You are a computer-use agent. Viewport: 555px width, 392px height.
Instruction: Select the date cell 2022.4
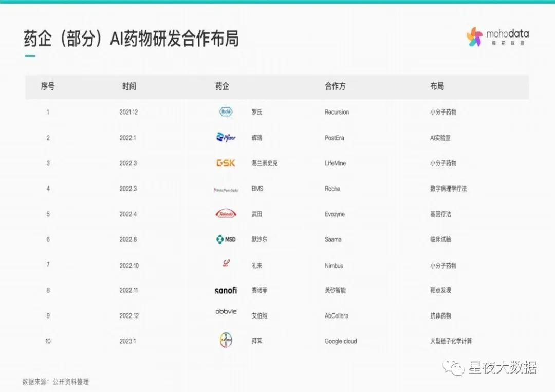[128, 214]
